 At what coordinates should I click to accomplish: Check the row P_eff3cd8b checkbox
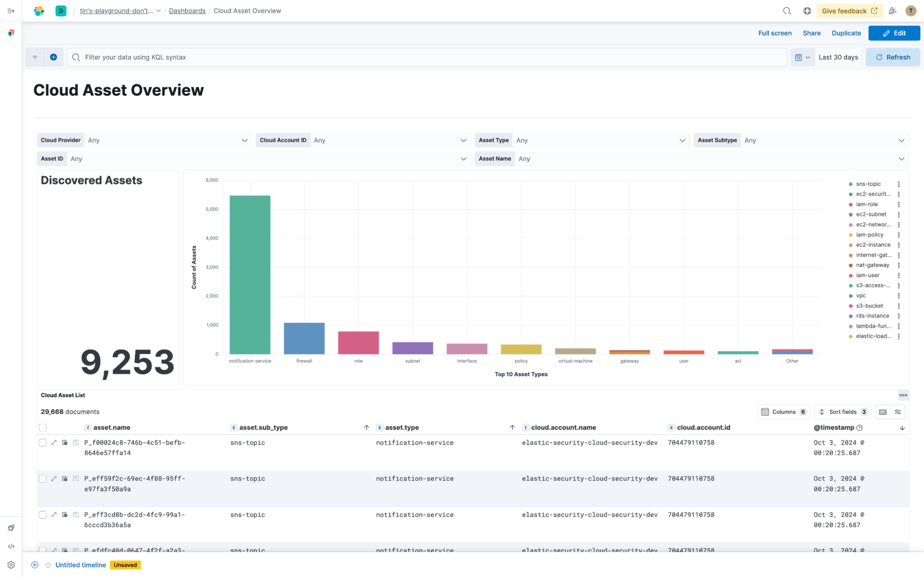tap(43, 515)
